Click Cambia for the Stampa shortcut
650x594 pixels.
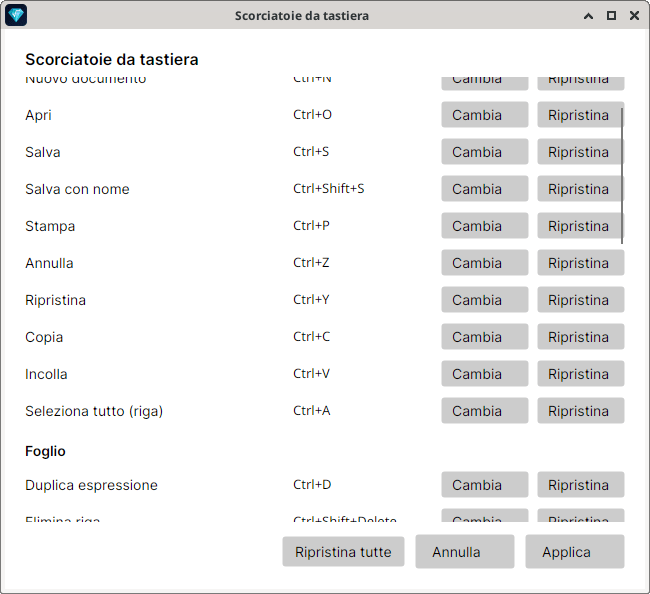(485, 226)
